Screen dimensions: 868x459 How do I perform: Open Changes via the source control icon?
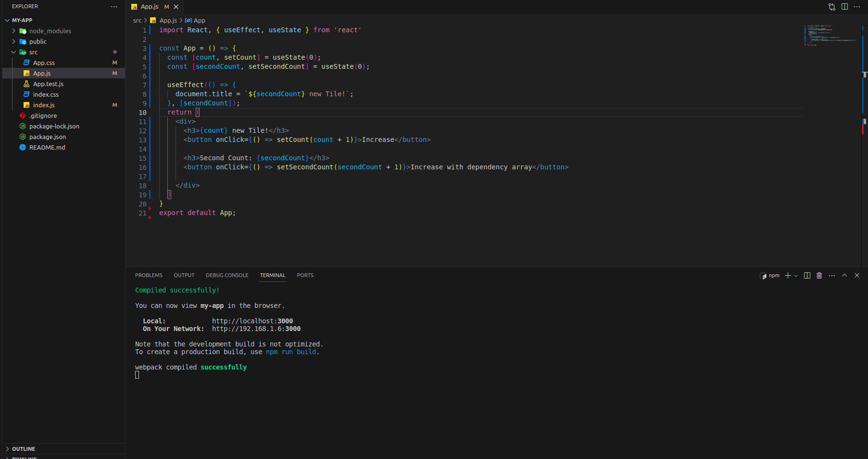point(831,7)
